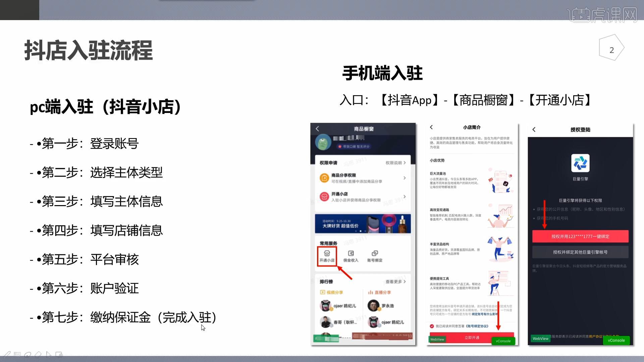Screen dimensions: 644x362
Task: Click the screen lock icon in slideshow toolbar
Action: click(x=59, y=354)
